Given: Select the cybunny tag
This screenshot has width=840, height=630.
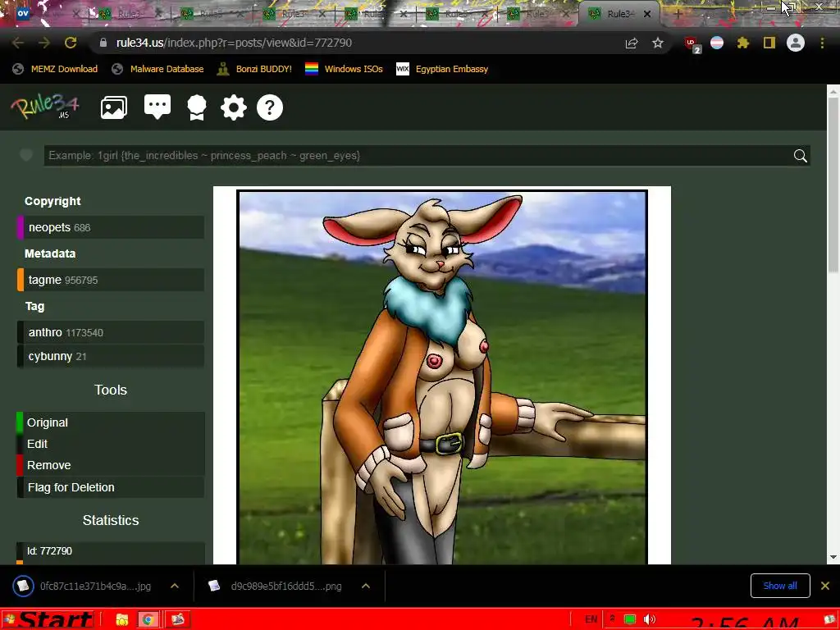Looking at the screenshot, I should pos(111,356).
